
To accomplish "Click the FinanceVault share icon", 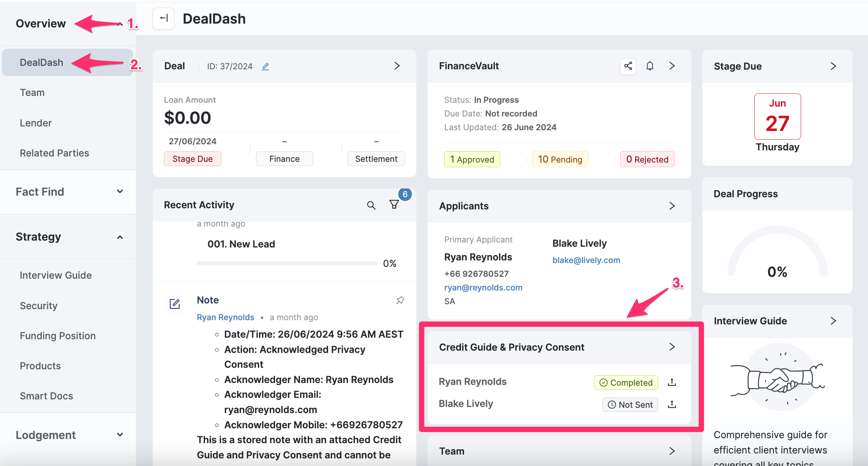I will (628, 66).
